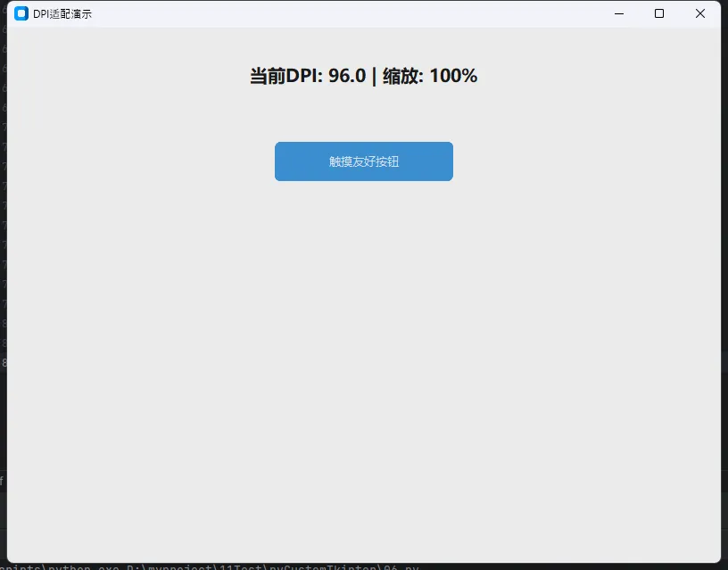Select the 缩放 word in the heading
The height and width of the screenshot is (570, 728).
[x=401, y=77]
